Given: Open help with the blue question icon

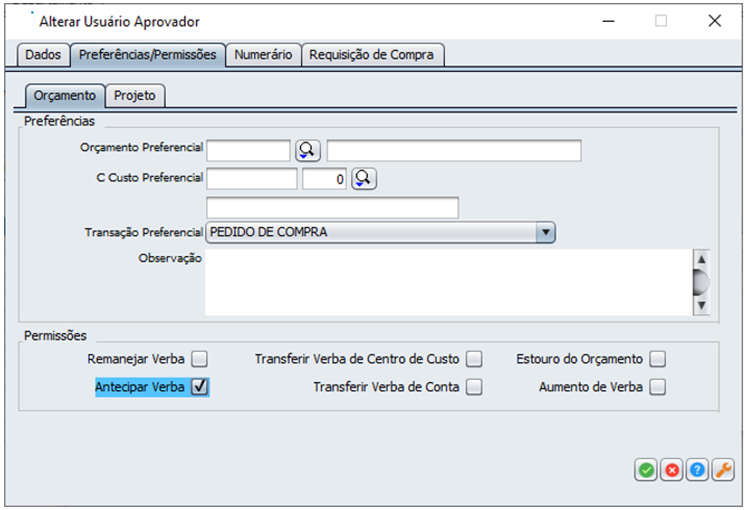Looking at the screenshot, I should coord(697,469).
